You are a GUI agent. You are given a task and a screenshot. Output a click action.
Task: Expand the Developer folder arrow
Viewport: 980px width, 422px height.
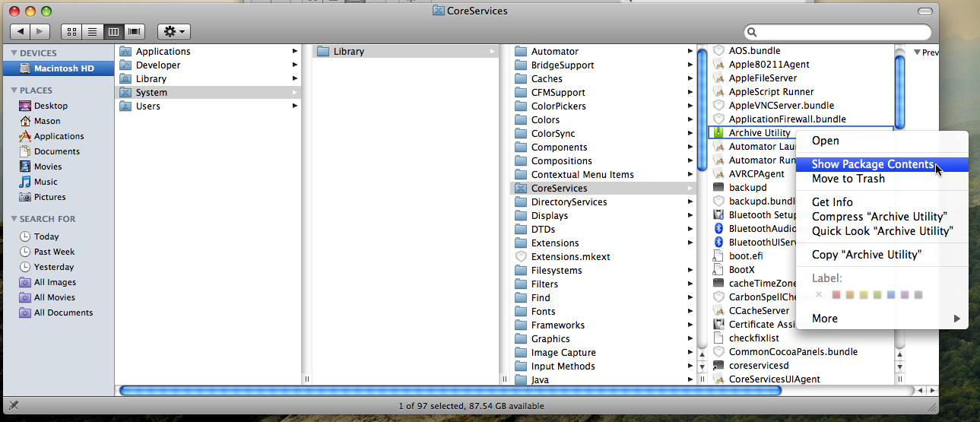coord(295,65)
